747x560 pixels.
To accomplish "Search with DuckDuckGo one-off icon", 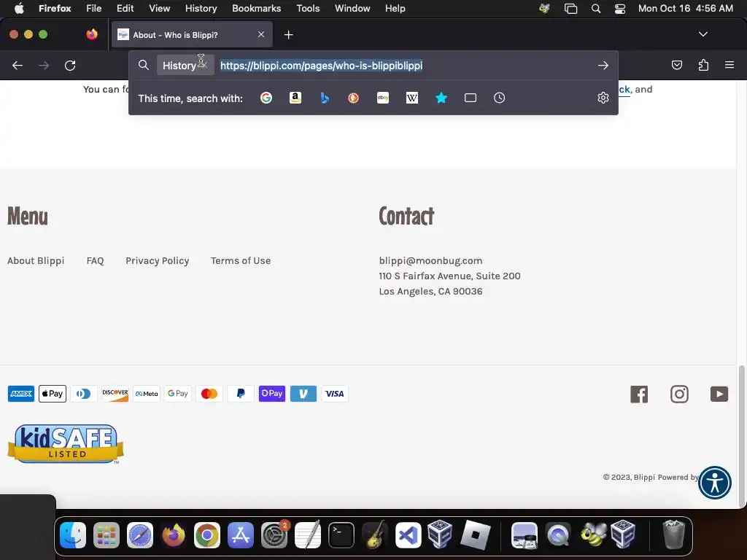I will coord(354,98).
